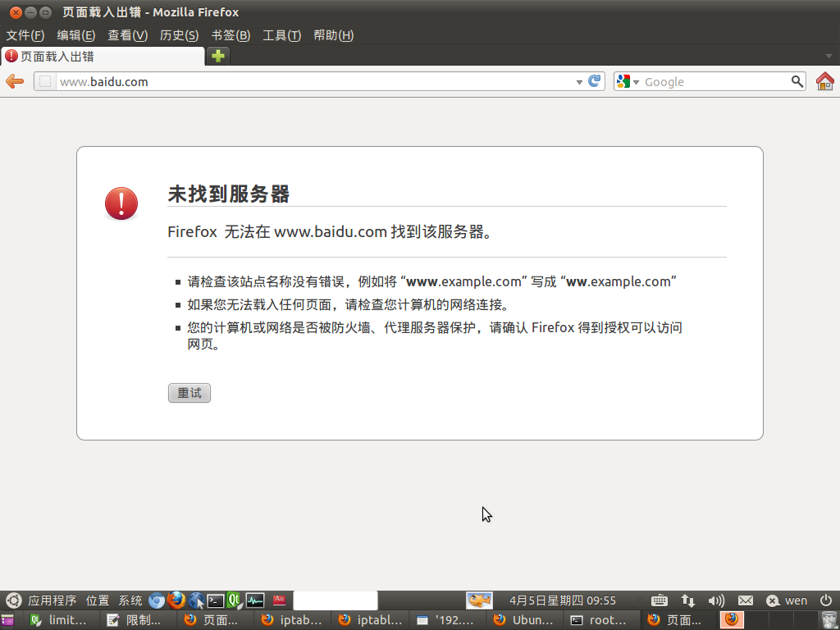The height and width of the screenshot is (630, 840).
Task: Open the network connection indicator
Action: 688,600
